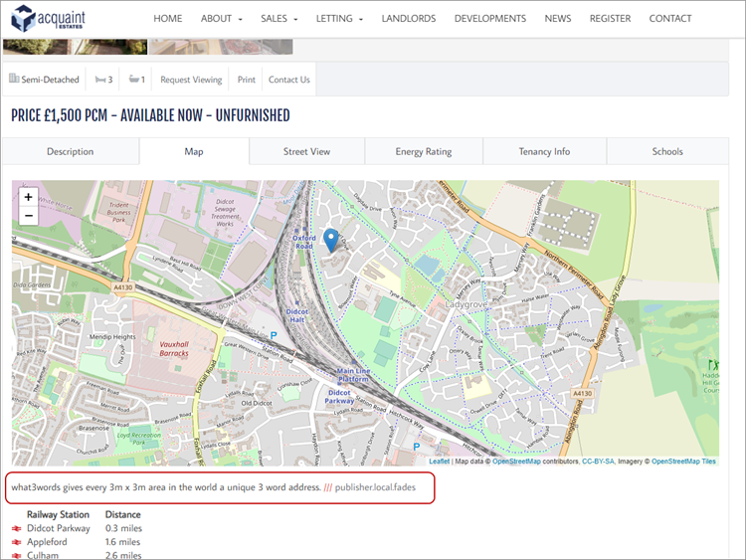The width and height of the screenshot is (746, 560).
Task: Open the Leaflet attribution link
Action: [x=439, y=462]
